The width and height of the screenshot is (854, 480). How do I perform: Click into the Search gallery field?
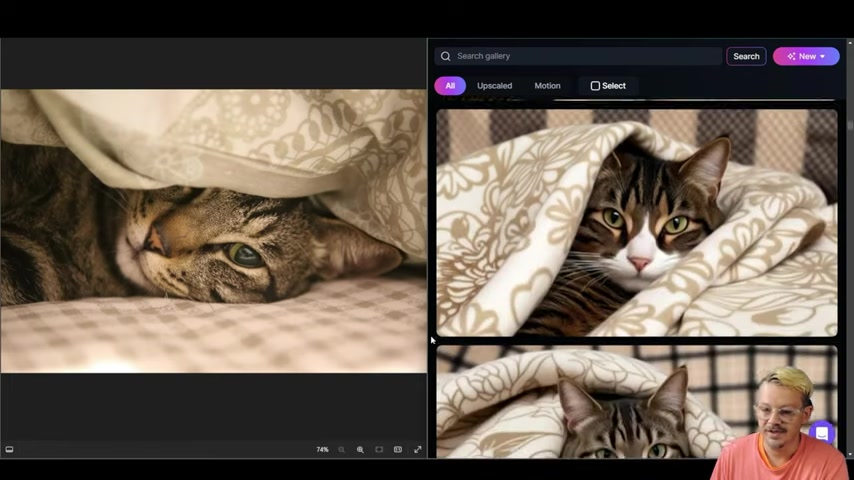click(x=578, y=56)
